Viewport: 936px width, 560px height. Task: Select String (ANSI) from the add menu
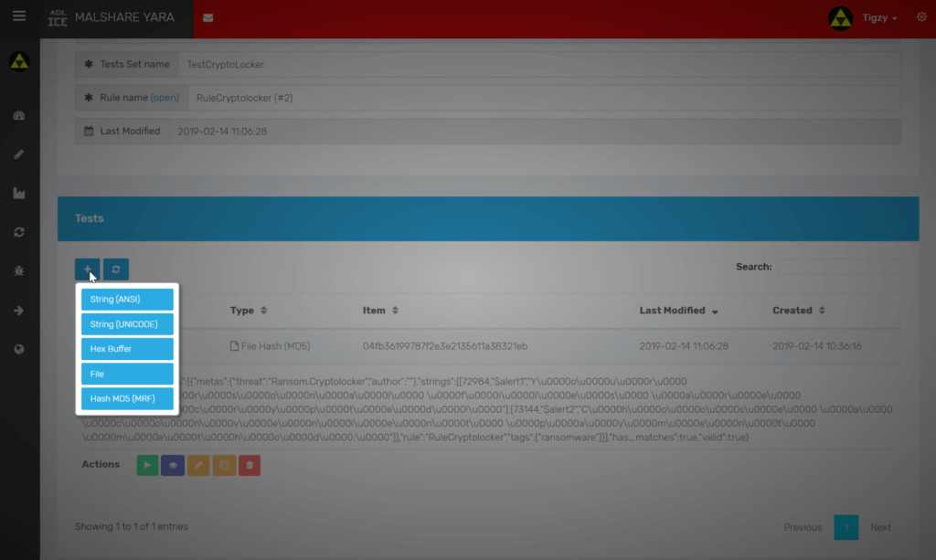click(x=127, y=300)
